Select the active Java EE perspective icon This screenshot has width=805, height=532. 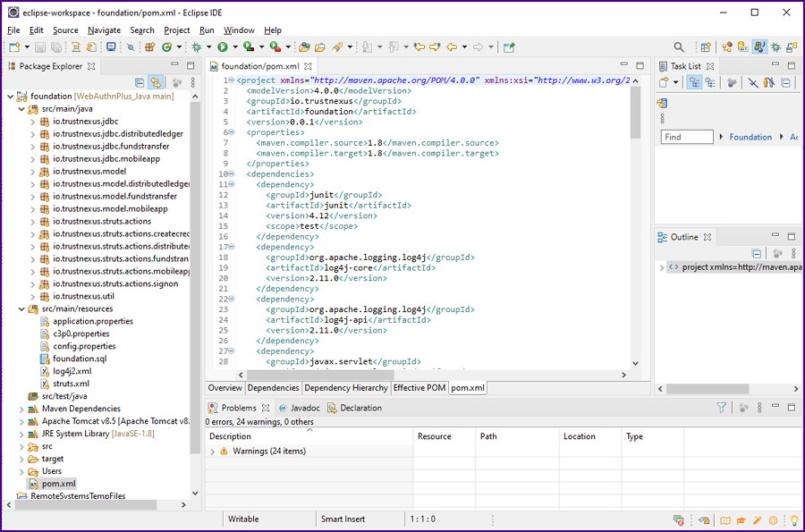click(759, 47)
